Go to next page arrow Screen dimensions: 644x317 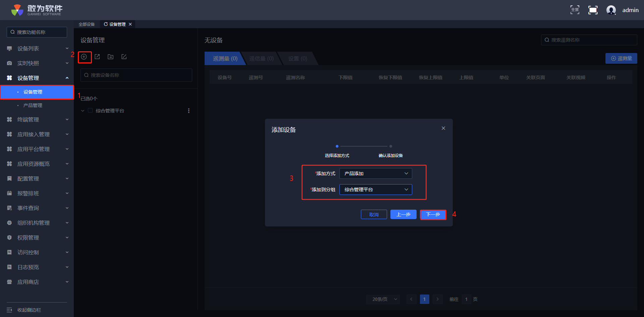click(438, 299)
